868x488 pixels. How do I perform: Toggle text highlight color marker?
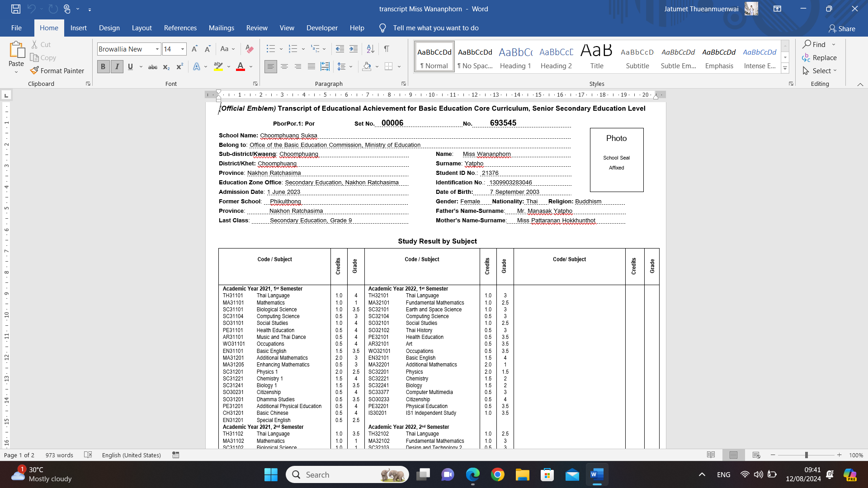coord(218,67)
